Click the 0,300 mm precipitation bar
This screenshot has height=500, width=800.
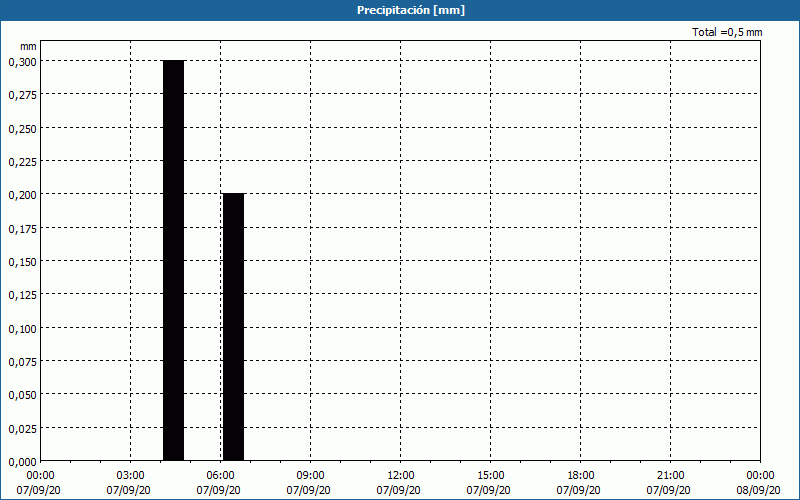click(173, 260)
